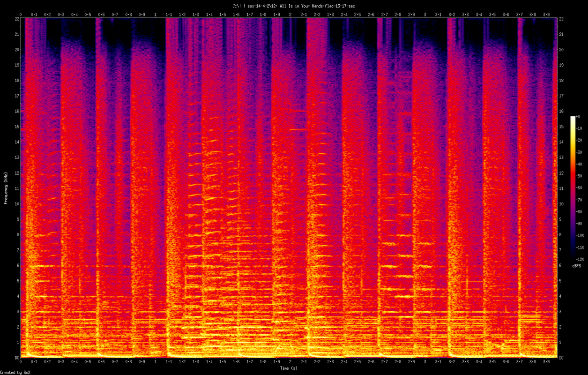Click the '-50' value on the dBFS scale
Screen dimensions: 588x375
580,176
